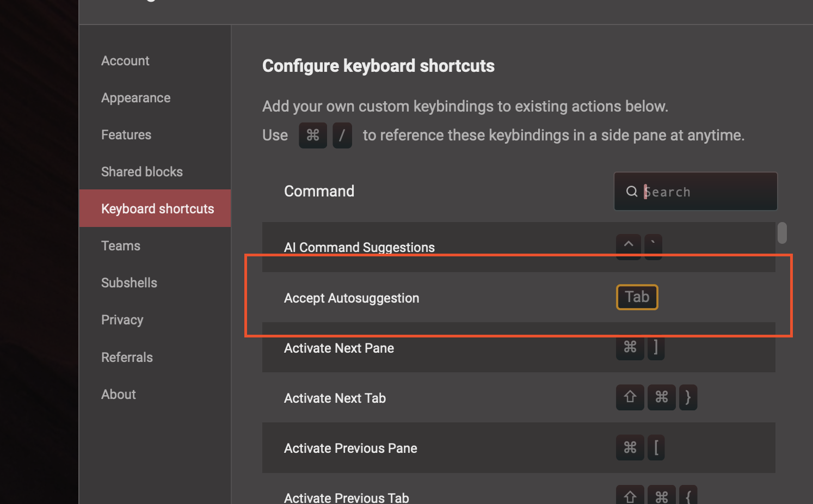Click the caret keycap for AI Command Suggestions
The height and width of the screenshot is (504, 813).
click(628, 247)
